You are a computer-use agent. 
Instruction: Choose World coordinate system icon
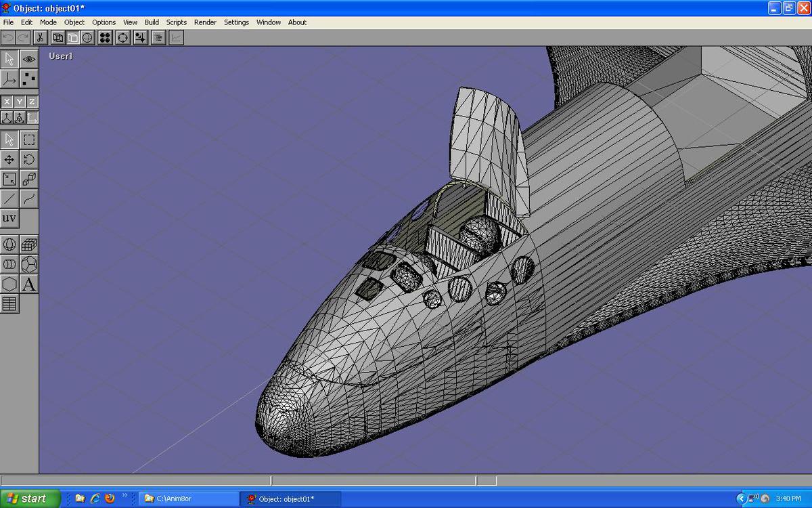point(7,117)
